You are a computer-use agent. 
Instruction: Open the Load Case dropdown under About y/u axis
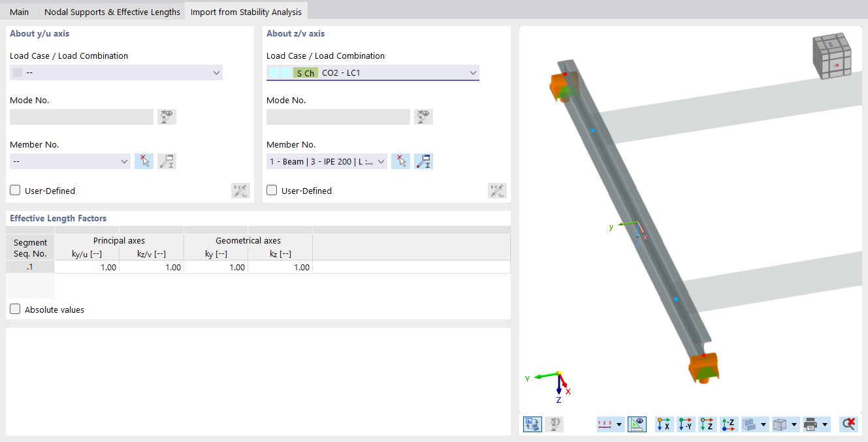click(116, 72)
